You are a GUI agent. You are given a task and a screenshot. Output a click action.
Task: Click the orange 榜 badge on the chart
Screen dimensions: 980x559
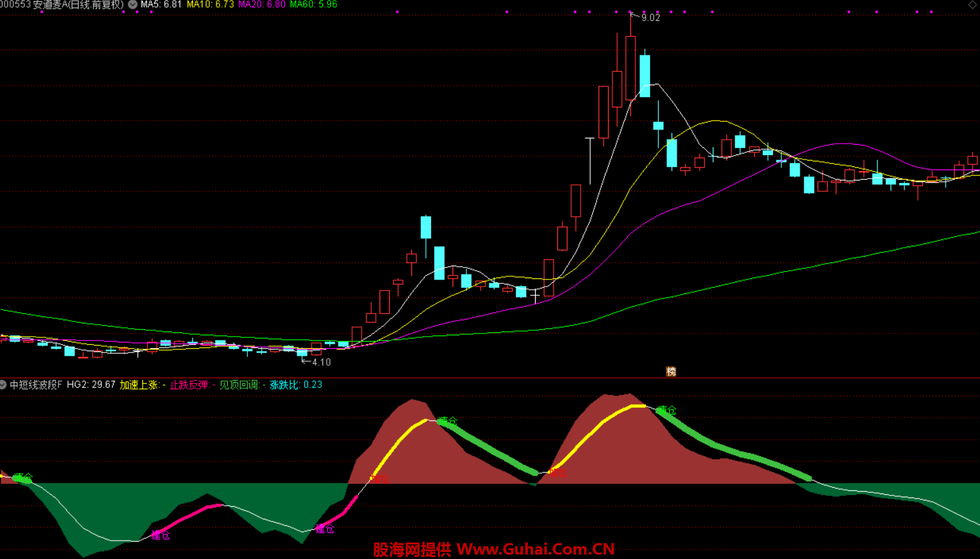click(x=671, y=372)
